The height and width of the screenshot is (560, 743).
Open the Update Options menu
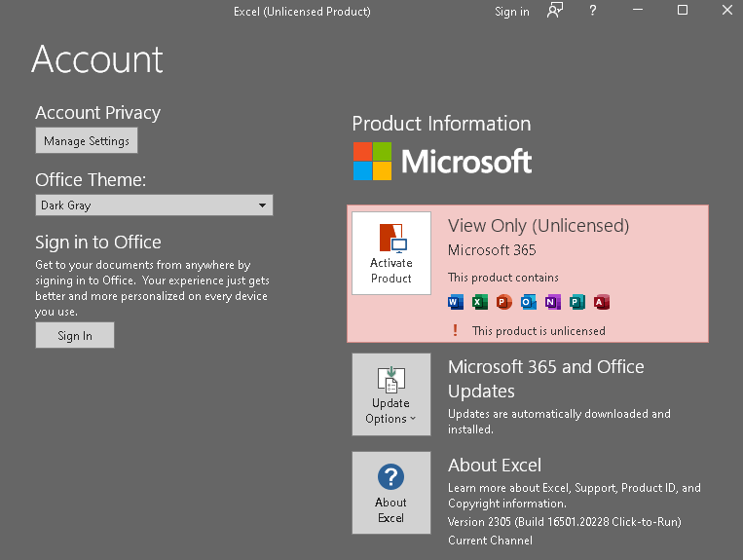[x=391, y=394]
